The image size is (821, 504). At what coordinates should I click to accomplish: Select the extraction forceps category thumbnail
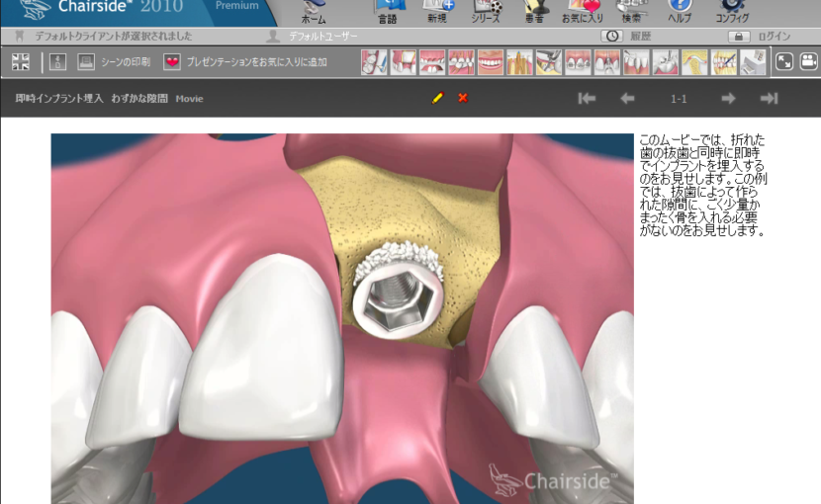coord(549,62)
